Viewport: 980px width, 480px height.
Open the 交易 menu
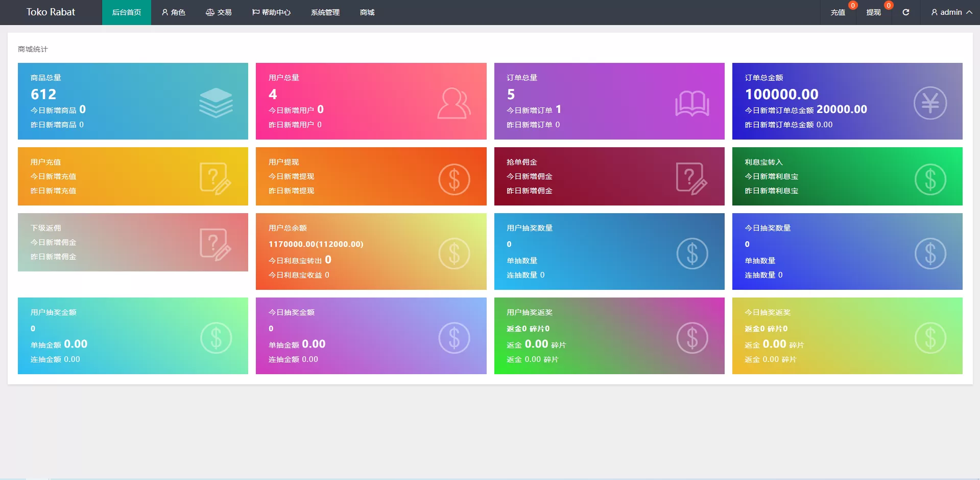tap(219, 12)
